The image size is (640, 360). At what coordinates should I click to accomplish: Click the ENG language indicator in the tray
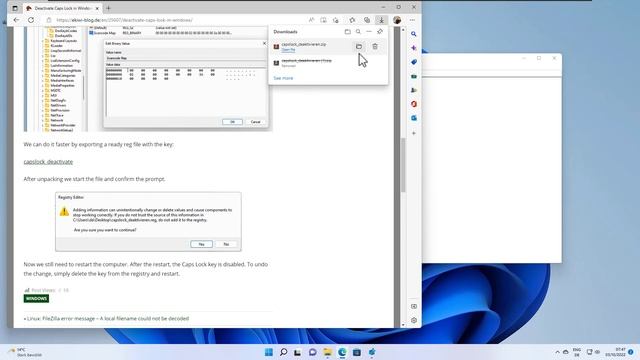click(577, 352)
